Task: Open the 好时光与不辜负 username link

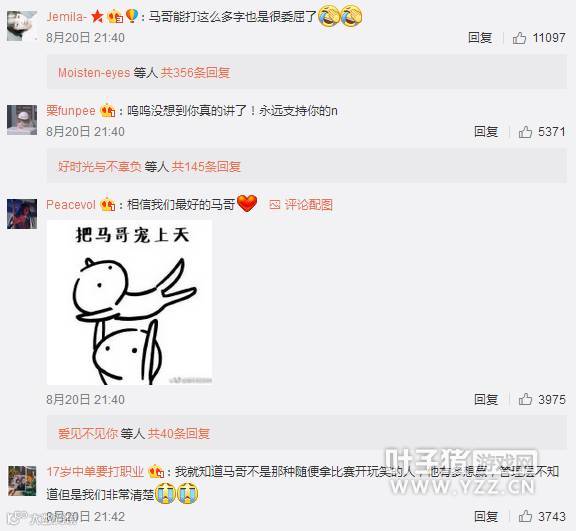Action: 100,166
